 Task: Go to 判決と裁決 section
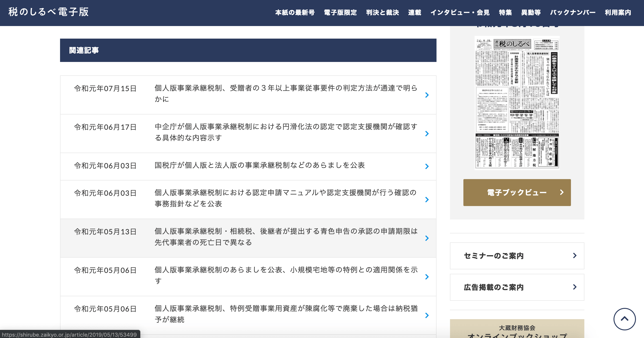click(382, 13)
